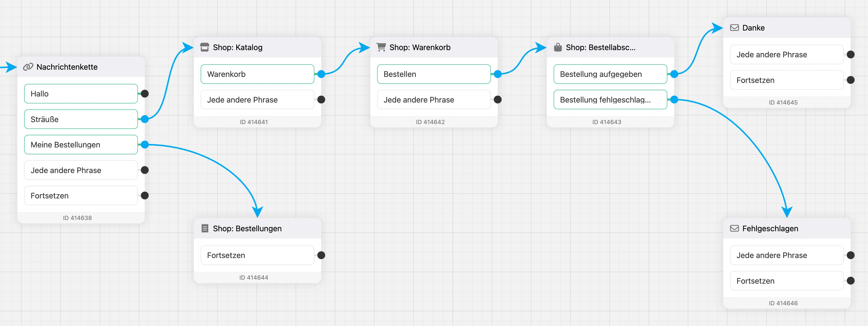Click the blue connector of Meine Bestellungen
Screen dimensions: 868x326
(145, 145)
